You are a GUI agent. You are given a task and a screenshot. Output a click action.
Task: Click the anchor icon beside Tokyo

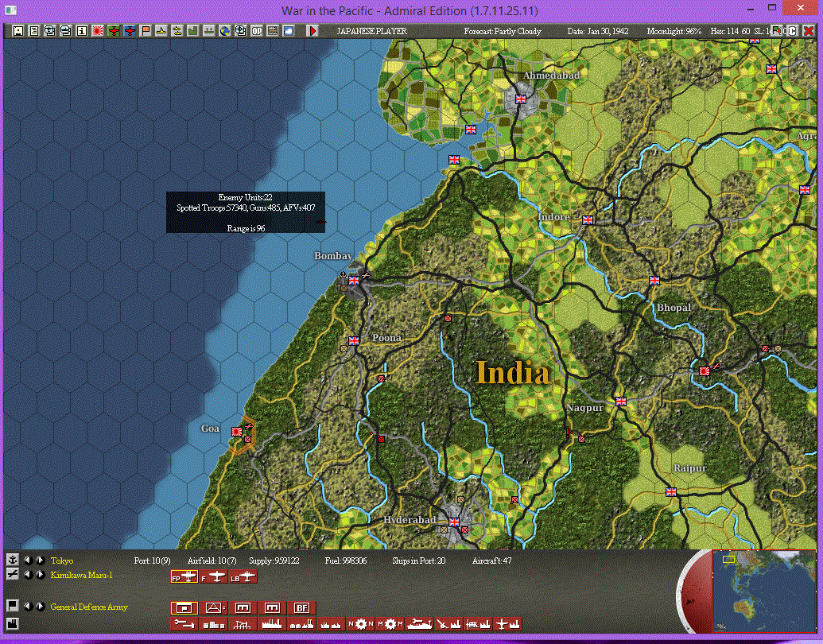tap(12, 560)
